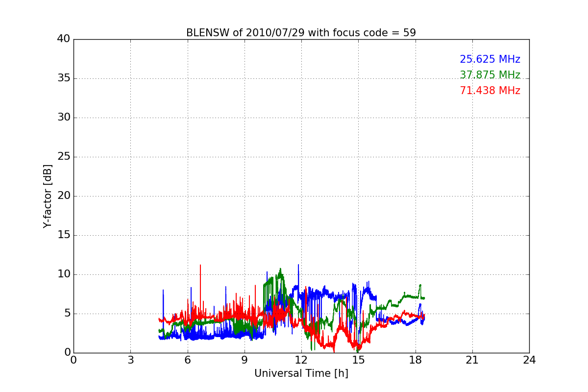This screenshot has height=392, width=588.
Task: Click the x-axis tick label 18
Action: (415, 360)
